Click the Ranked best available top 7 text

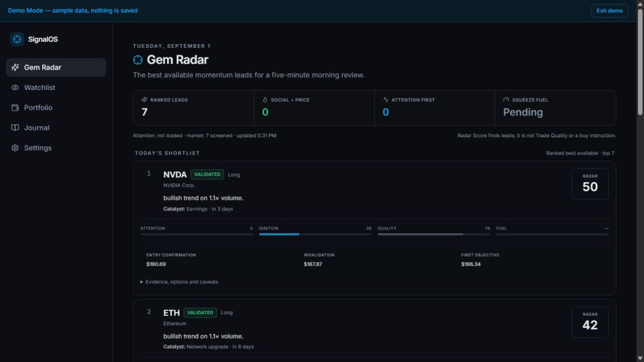(580, 153)
